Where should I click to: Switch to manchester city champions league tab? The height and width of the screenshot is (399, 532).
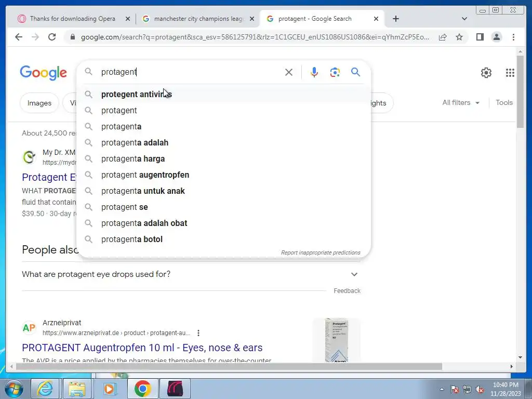[198, 19]
